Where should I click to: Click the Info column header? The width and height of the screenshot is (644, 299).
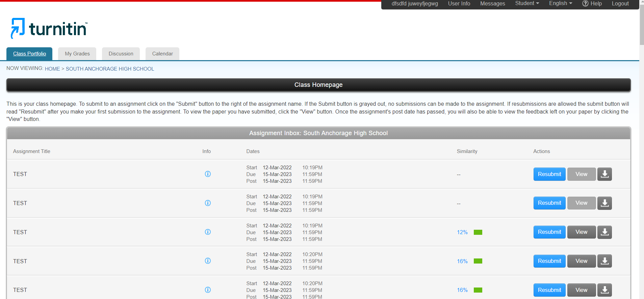(x=207, y=151)
